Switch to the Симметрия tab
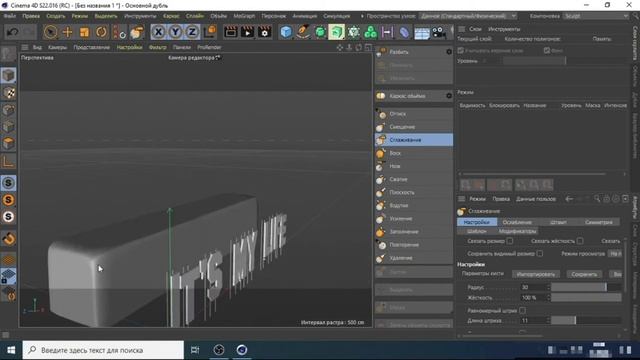 598,222
